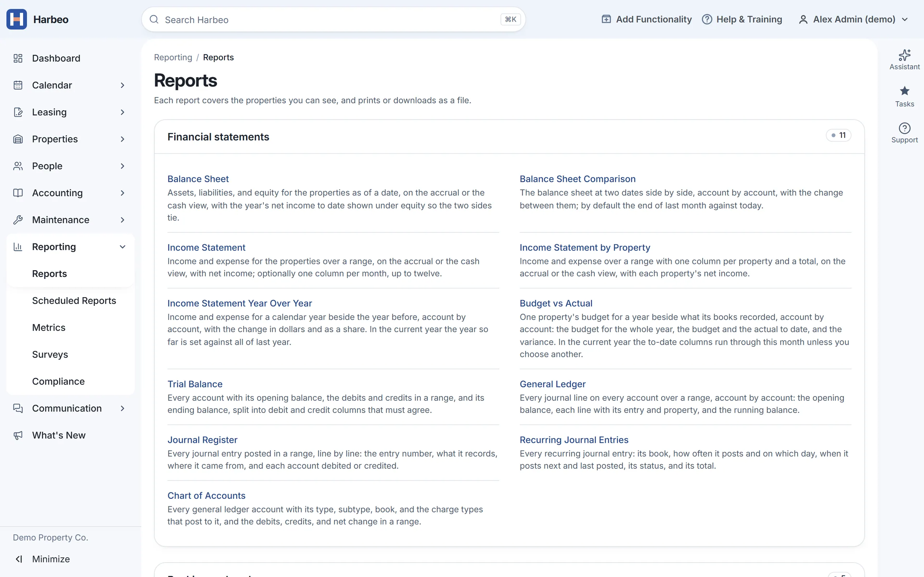Click the Add Functionality plus-box icon
Viewport: 924px width, 577px height.
pos(606,19)
